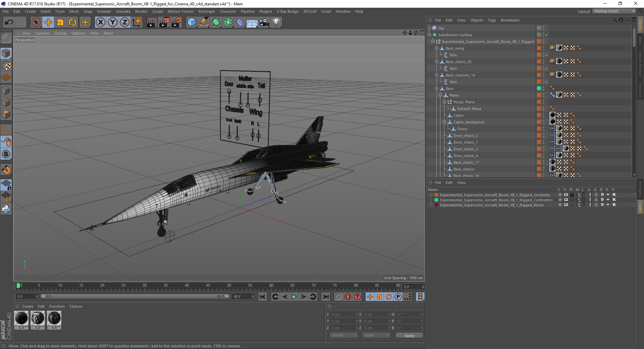644x349 pixels.
Task: Switch to Points mode icon
Action: pyautogui.click(x=6, y=90)
